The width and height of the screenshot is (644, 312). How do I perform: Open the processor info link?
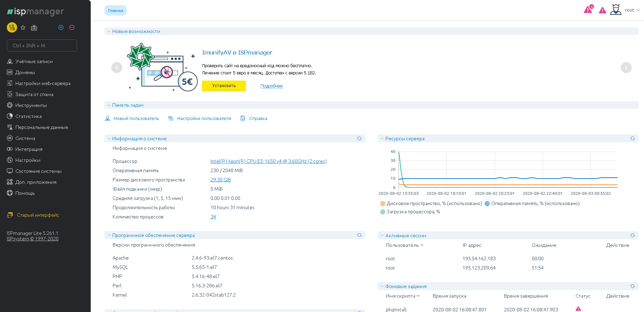pyautogui.click(x=268, y=161)
